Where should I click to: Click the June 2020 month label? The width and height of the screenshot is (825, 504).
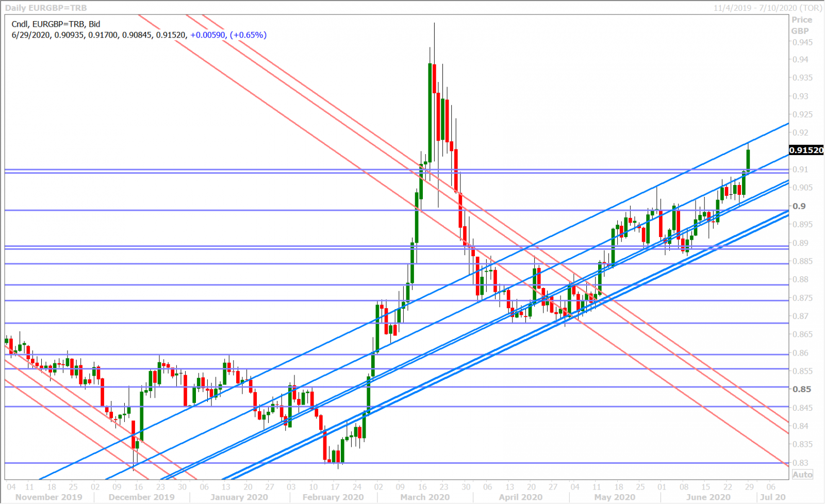(x=708, y=497)
